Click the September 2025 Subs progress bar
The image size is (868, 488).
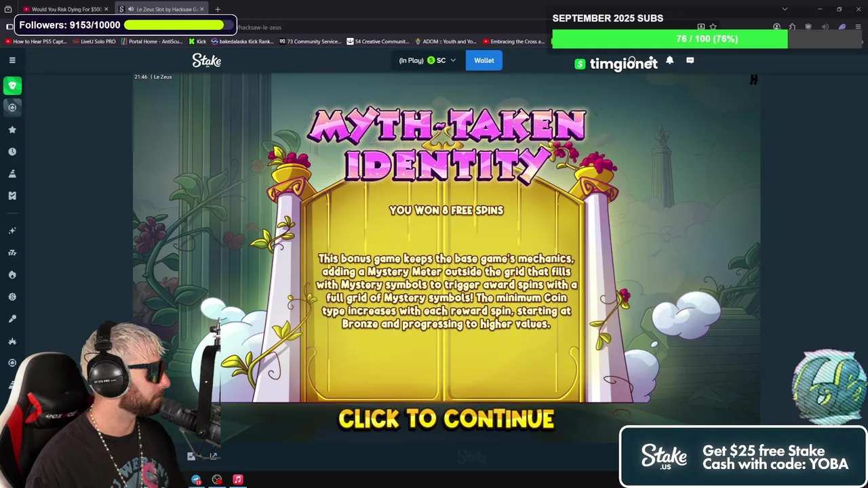click(707, 39)
